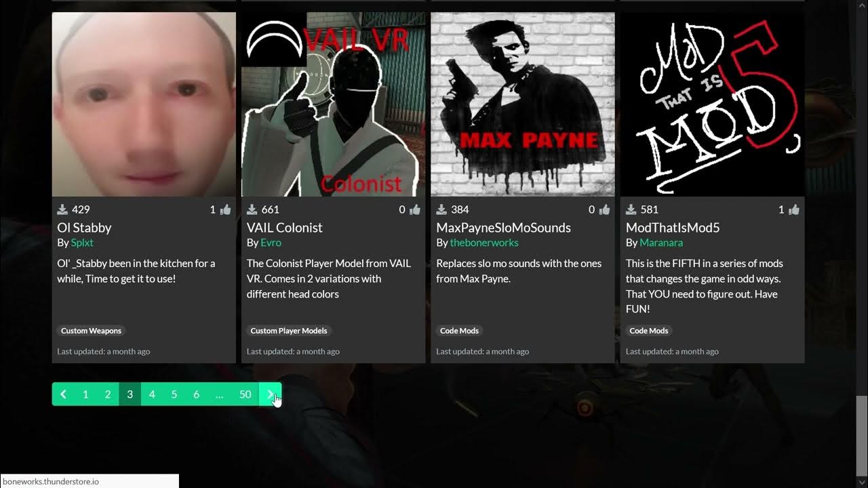Click the download count 384
Screen dimensions: 868x488
[x=460, y=209]
